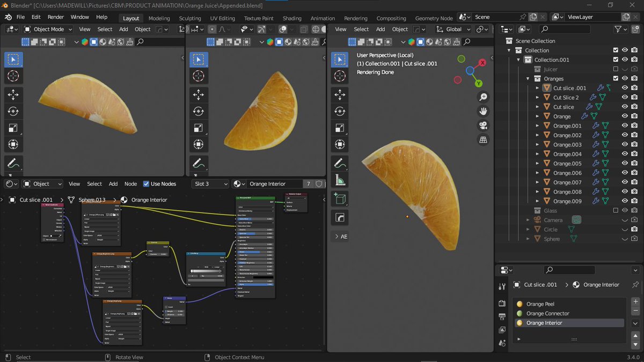Open the Object Mode dropdown
The width and height of the screenshot is (644, 362).
pos(48,29)
